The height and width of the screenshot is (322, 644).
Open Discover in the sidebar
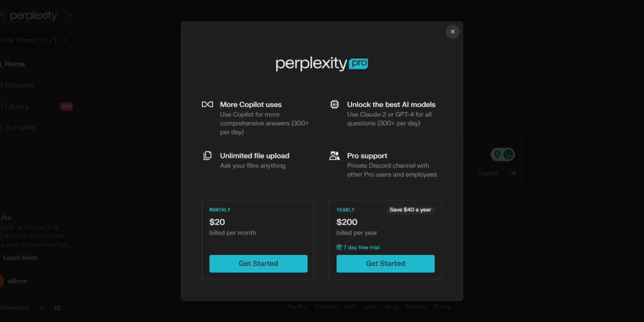pyautogui.click(x=19, y=85)
